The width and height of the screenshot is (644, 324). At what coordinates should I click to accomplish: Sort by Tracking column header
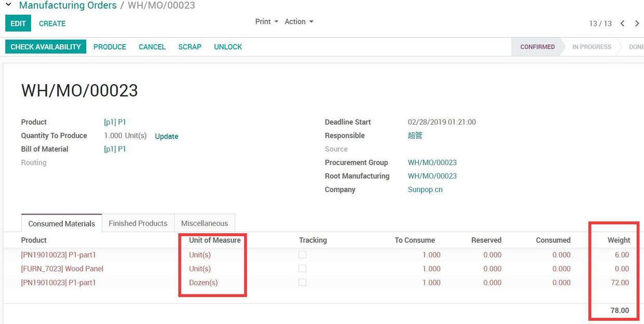[313, 240]
